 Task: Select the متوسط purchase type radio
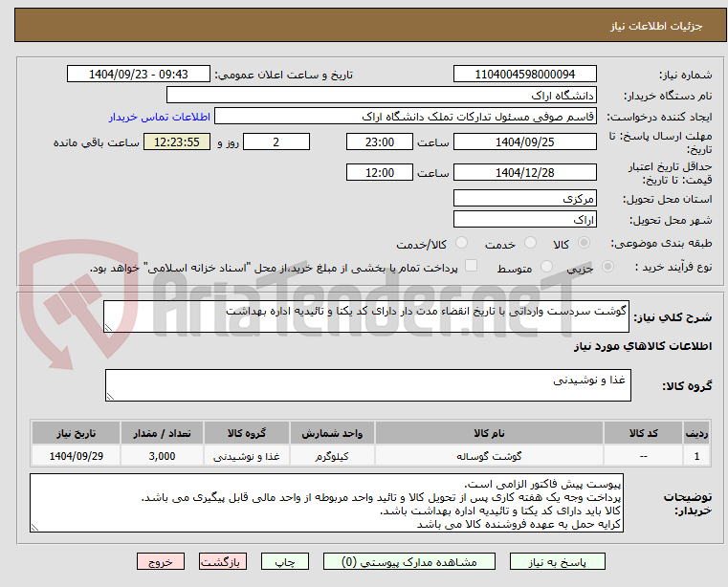coord(546,267)
